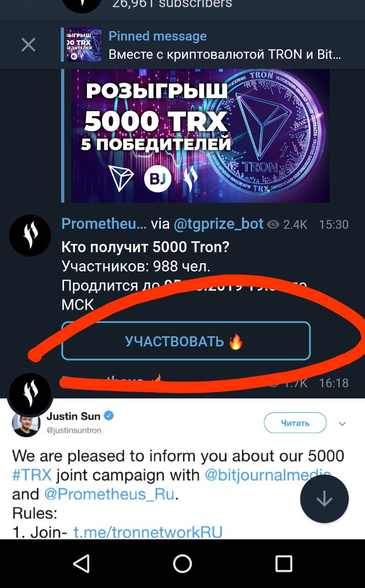Open the Pinned message bar text
Image resolution: width=365 pixels, height=588 pixels.
click(x=225, y=45)
